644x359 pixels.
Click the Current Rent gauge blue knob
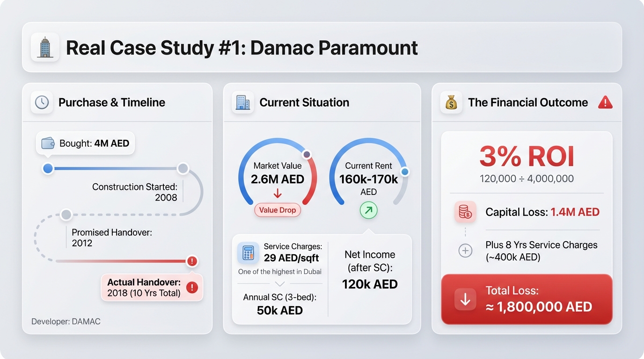(405, 172)
